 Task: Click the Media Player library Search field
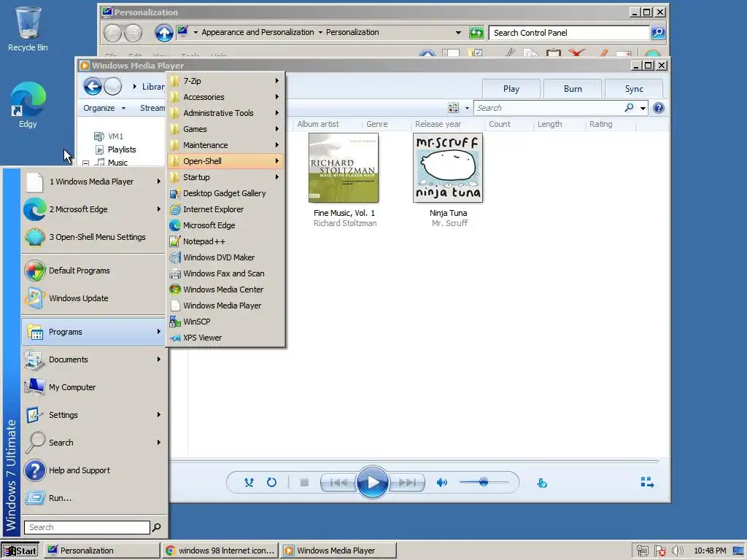[x=549, y=108]
